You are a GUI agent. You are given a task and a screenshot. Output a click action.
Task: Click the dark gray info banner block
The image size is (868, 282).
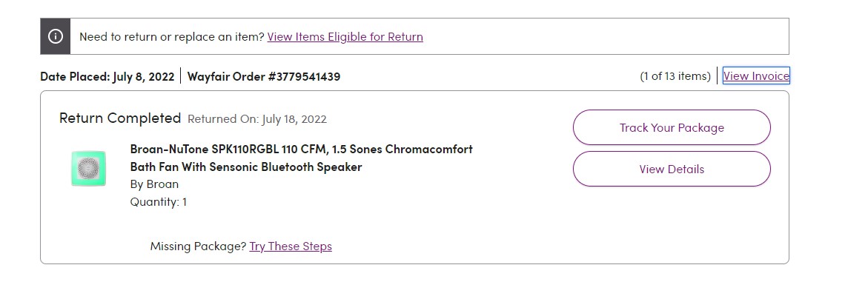click(x=56, y=36)
